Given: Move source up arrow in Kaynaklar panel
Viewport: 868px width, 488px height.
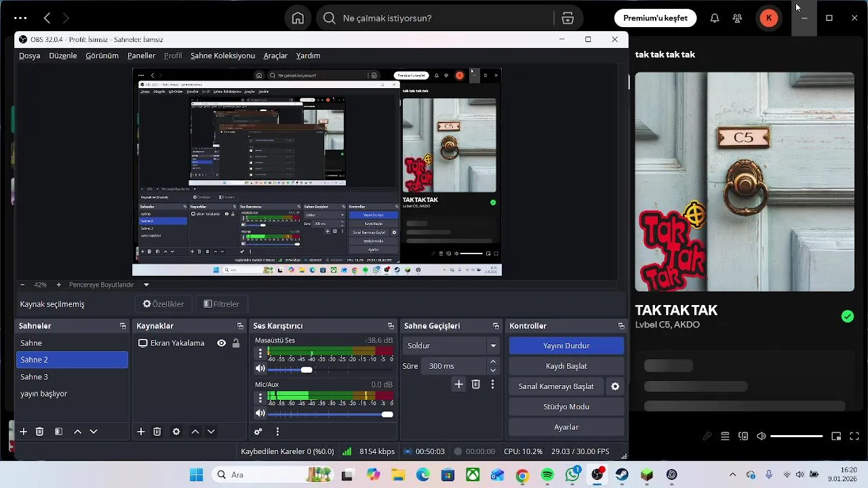Looking at the screenshot, I should tap(195, 432).
